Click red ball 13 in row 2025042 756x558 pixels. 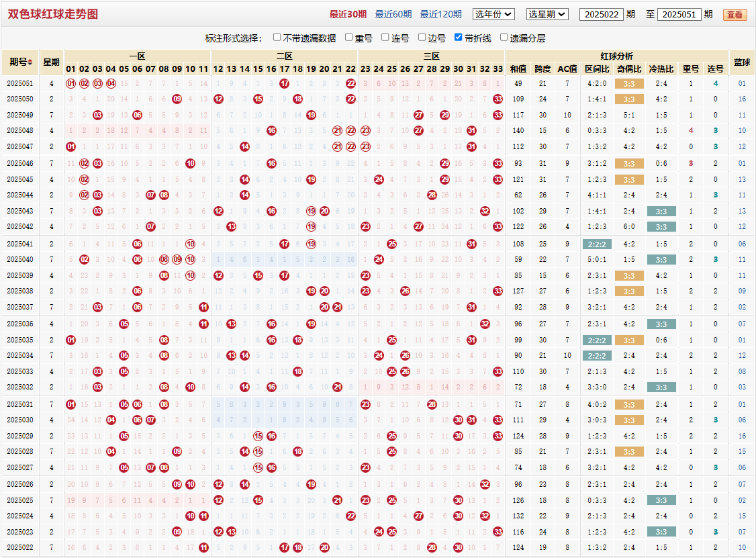tap(232, 226)
